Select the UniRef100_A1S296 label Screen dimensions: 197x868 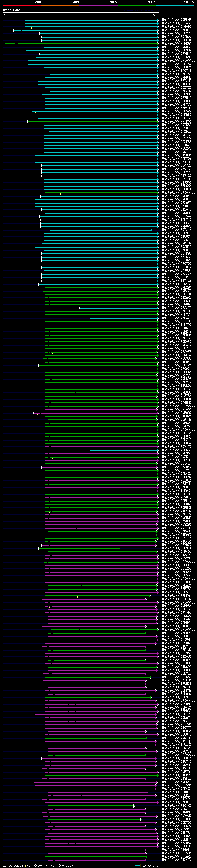(176, 524)
